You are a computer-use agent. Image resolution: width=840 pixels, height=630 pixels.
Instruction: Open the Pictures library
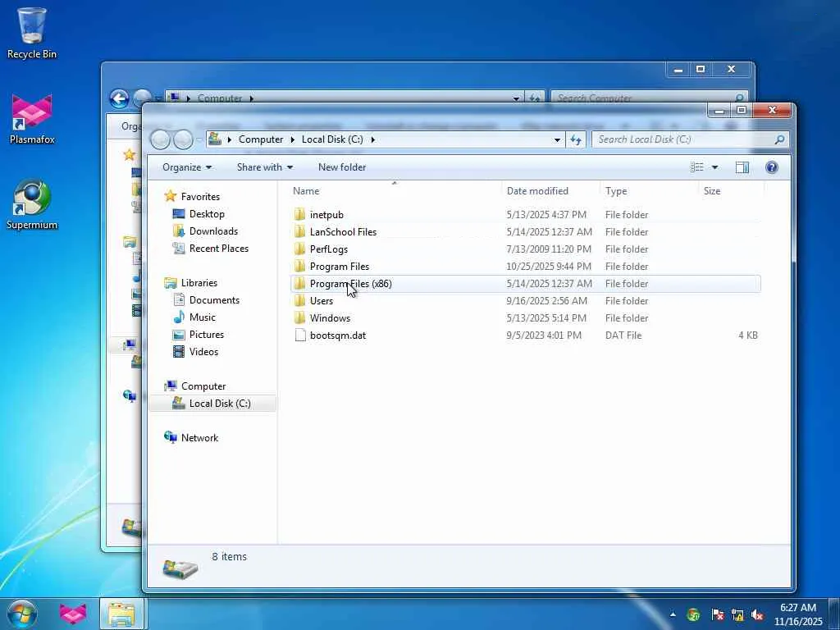[206, 335]
